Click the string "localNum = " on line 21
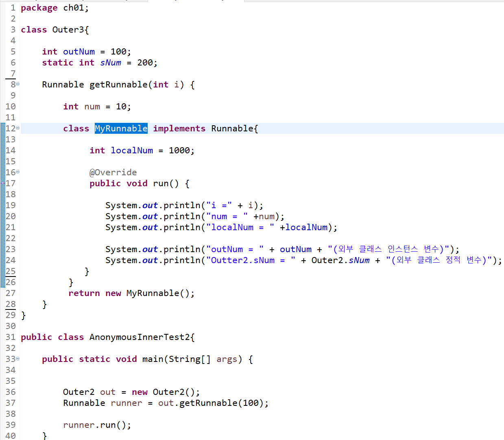 (240, 227)
